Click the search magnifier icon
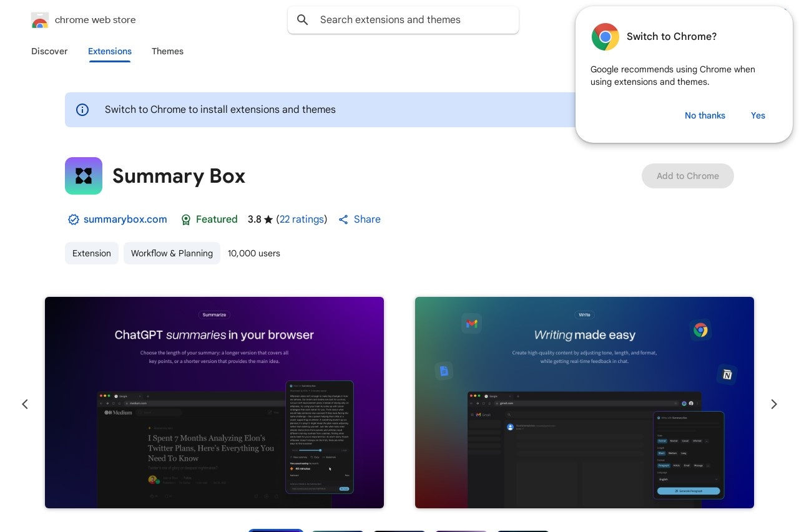Screen dimensions: 799x532 click(x=303, y=20)
